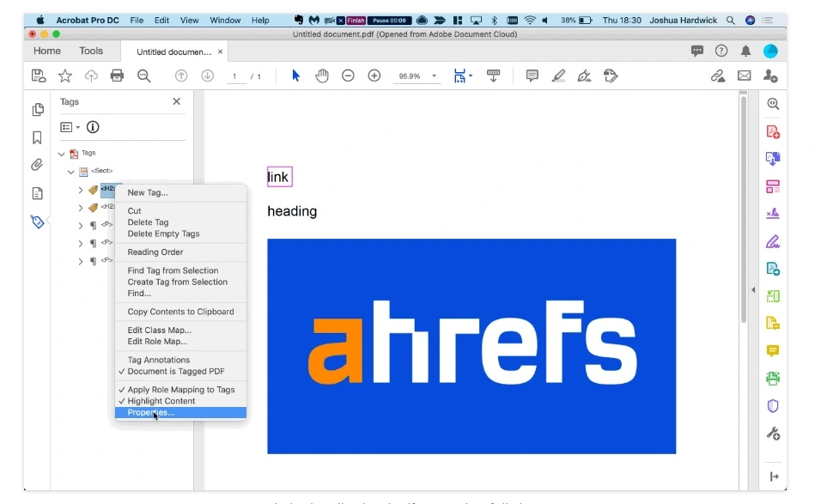Image resolution: width=815 pixels, height=504 pixels.
Task: Select the highlight text pen tool
Action: click(x=558, y=76)
